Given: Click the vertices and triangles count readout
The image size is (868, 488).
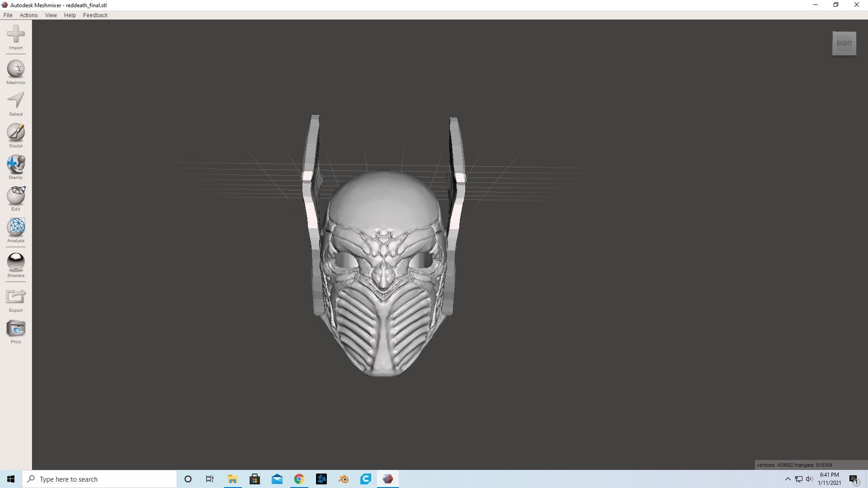Looking at the screenshot, I should click(x=794, y=465).
